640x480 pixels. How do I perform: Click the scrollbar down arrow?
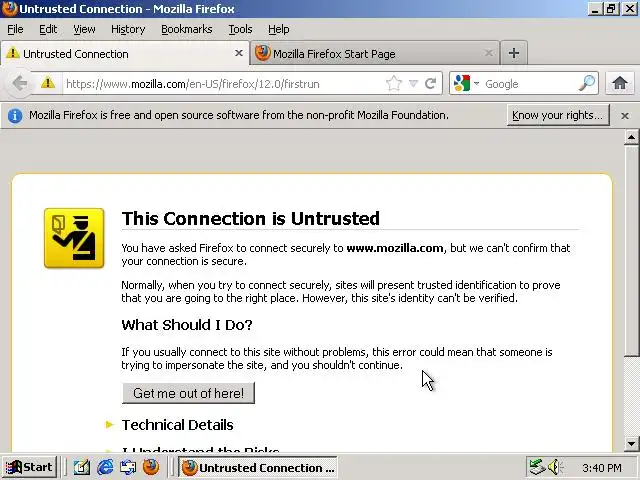tap(631, 443)
